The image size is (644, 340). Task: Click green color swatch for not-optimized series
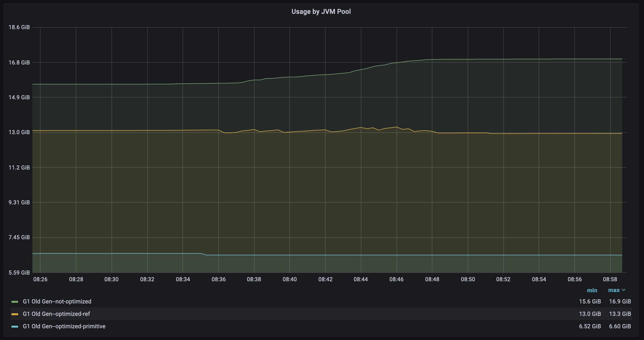(15, 302)
